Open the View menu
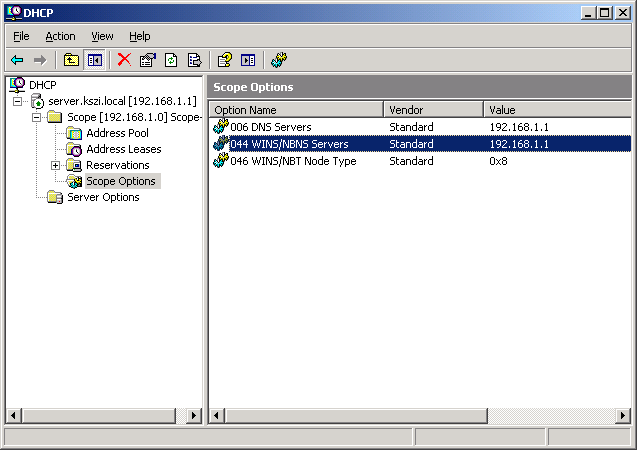 [x=102, y=36]
